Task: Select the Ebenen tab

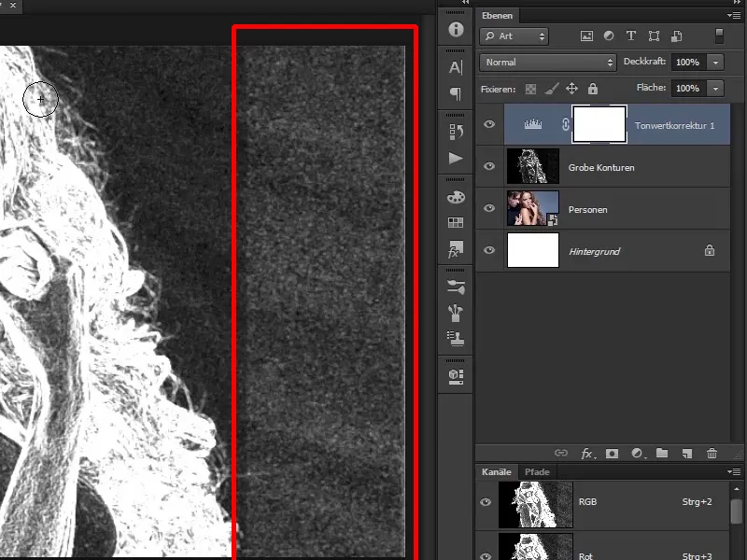Action: (x=498, y=16)
